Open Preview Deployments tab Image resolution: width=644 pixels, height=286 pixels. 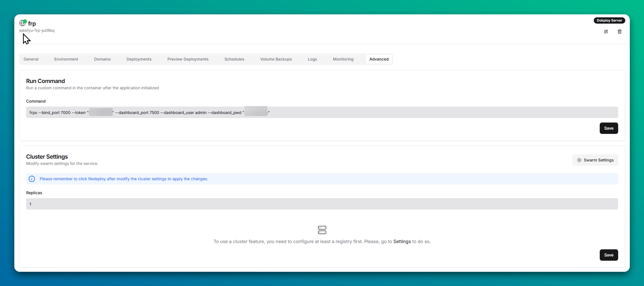(x=188, y=59)
